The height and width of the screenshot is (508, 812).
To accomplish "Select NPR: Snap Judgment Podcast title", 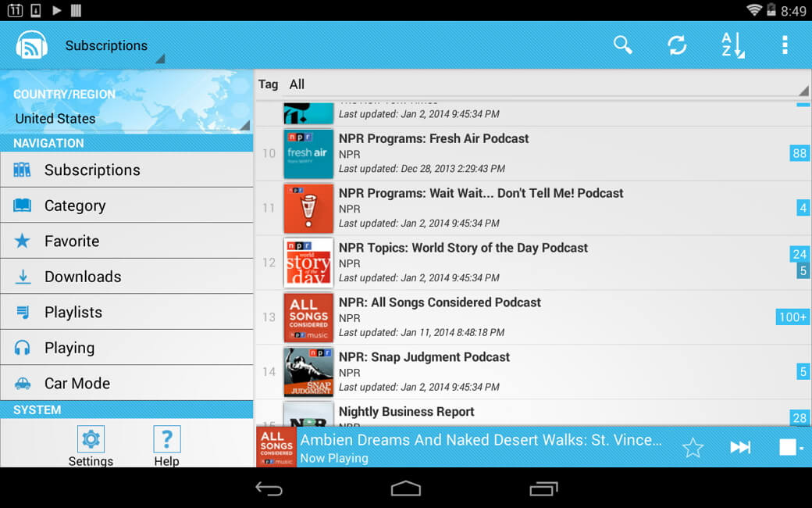I will pyautogui.click(x=424, y=357).
